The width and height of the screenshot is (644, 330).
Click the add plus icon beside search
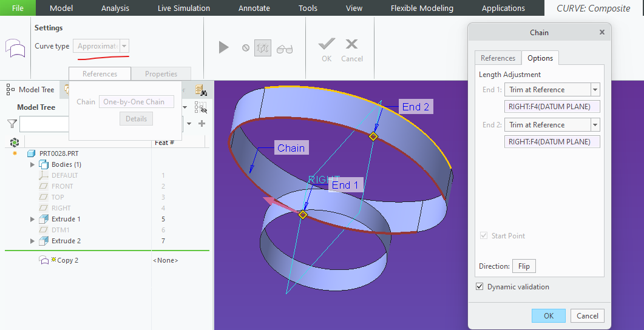pos(202,124)
